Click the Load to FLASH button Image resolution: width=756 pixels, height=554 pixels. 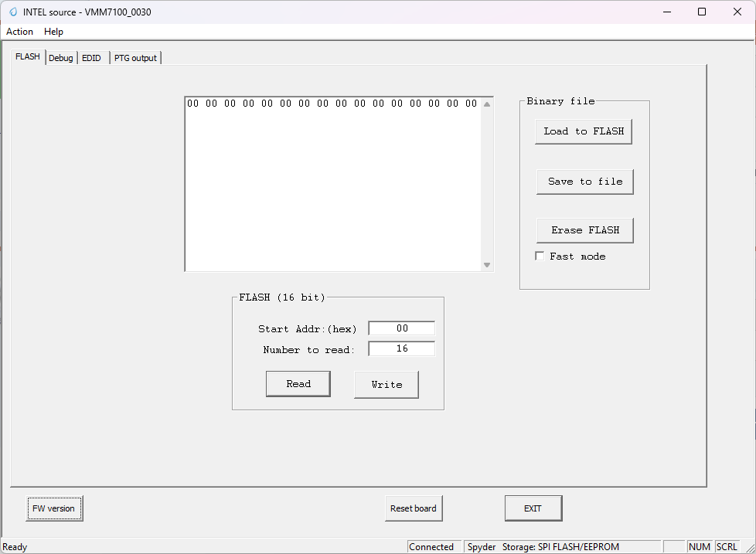584,131
